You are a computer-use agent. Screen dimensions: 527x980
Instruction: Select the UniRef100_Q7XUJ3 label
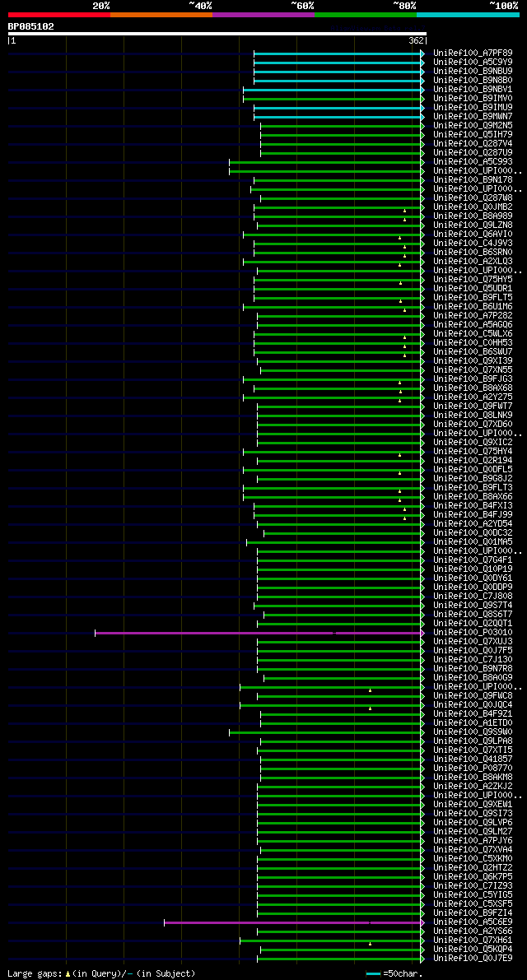point(473,642)
